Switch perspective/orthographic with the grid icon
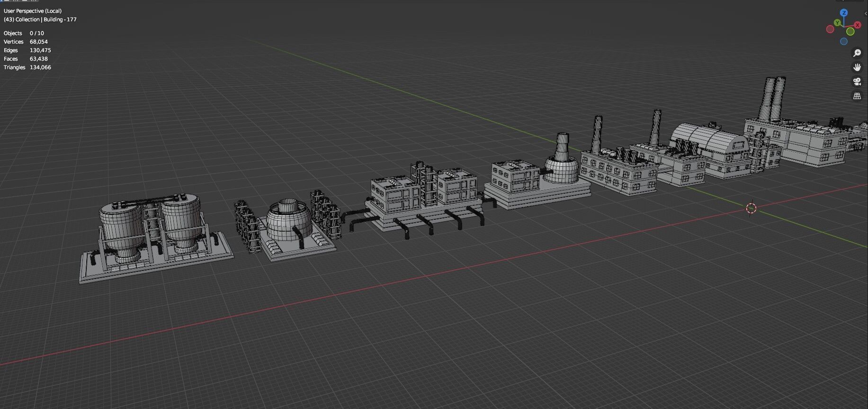Viewport: 868px width, 409px height. coord(857,96)
